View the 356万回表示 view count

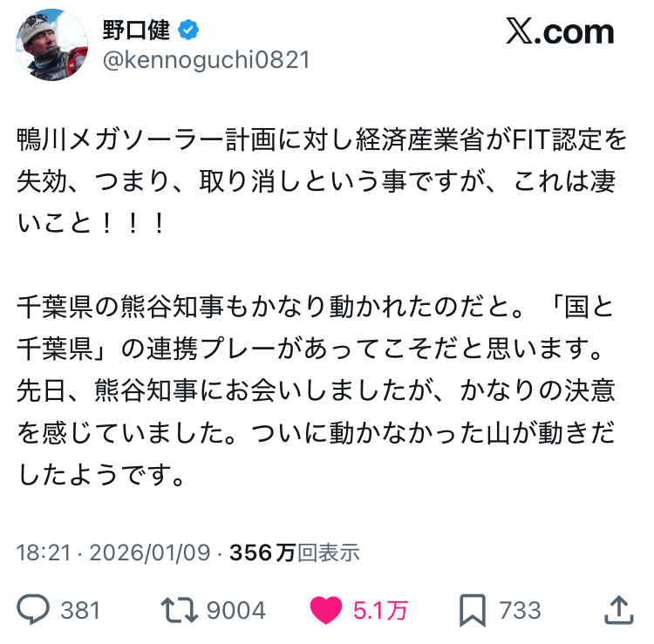(295, 552)
